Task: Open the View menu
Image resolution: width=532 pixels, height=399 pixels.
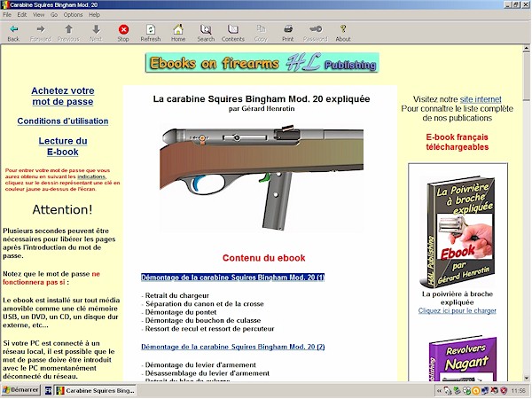Action: click(x=38, y=14)
